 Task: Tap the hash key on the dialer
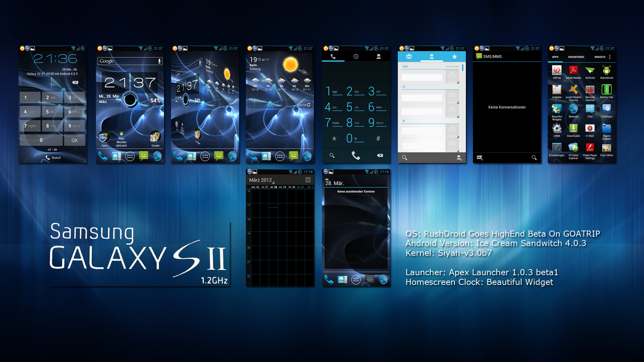(x=378, y=138)
